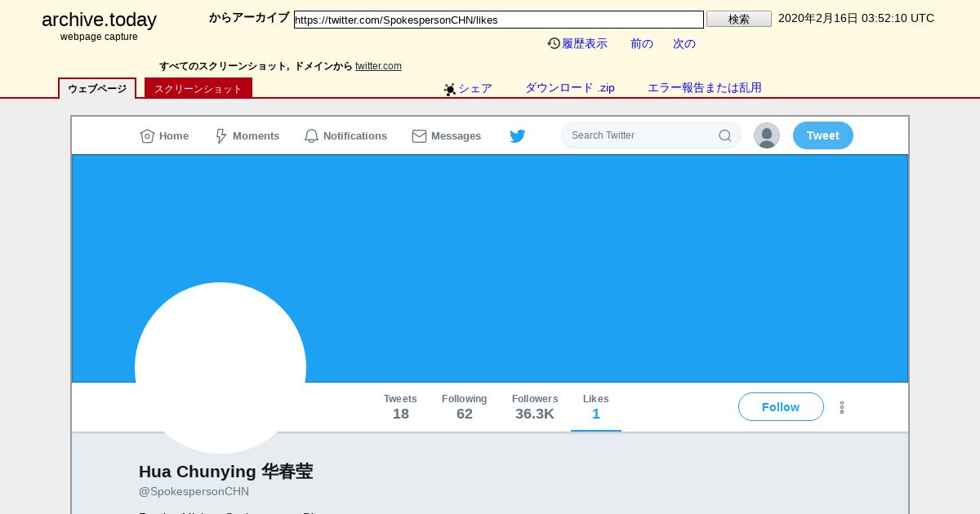
Task: Click the @SpokespersonCHN handle
Action: (x=194, y=492)
